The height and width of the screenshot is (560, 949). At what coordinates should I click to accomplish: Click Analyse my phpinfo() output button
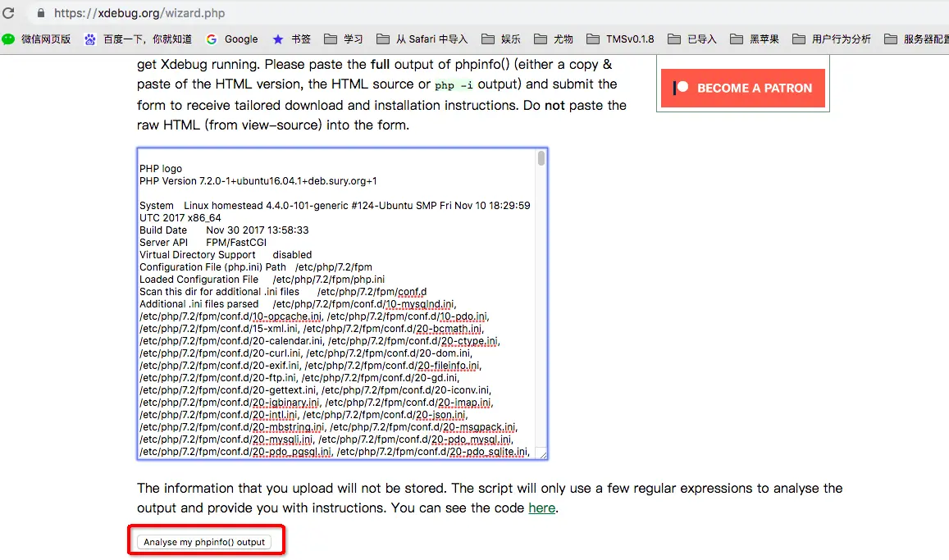[x=204, y=542]
